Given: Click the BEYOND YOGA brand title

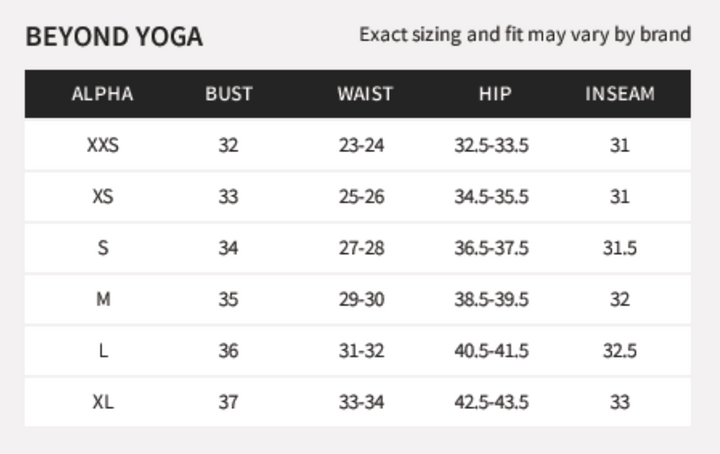Looking at the screenshot, I should (114, 37).
